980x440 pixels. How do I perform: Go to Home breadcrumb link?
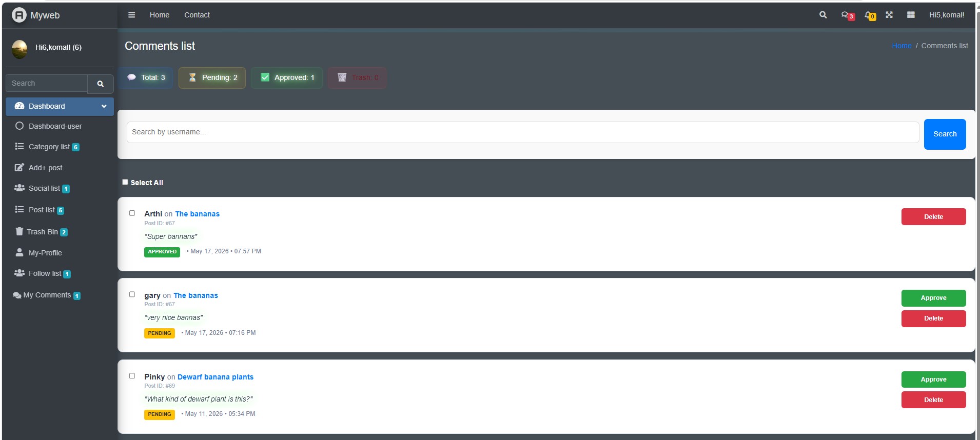(901, 46)
